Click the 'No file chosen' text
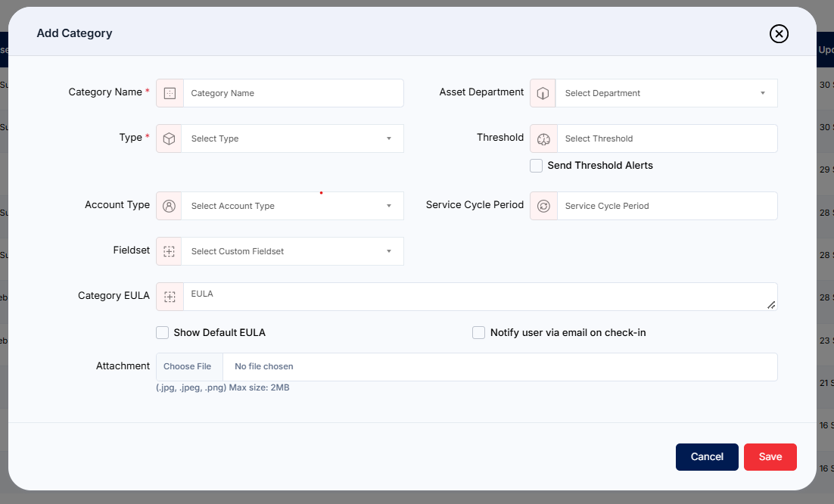Viewport: 834px width, 504px height. point(264,367)
